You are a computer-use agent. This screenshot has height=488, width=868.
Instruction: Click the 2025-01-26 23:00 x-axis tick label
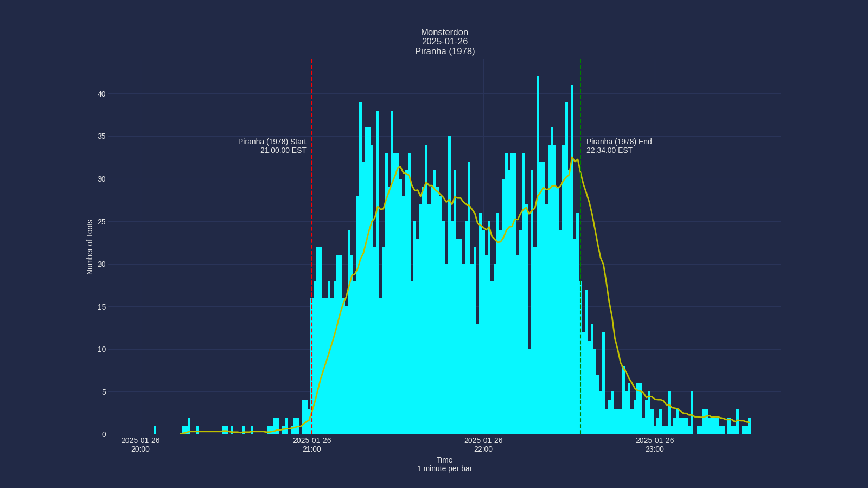(x=655, y=445)
